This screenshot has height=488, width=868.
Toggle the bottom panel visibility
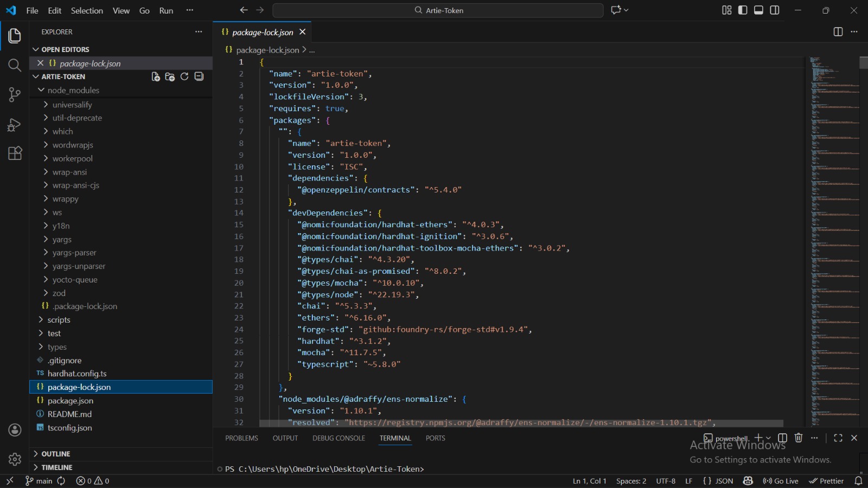758,10
